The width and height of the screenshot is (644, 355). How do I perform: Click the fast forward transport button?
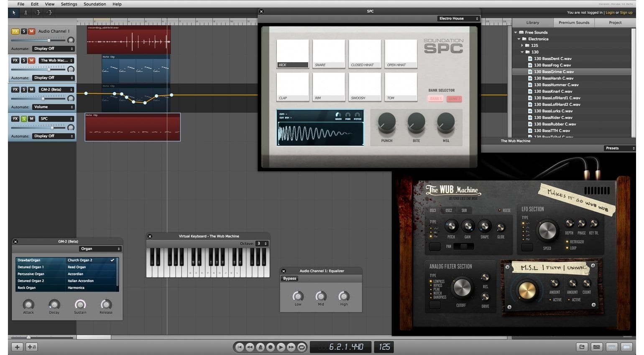pyautogui.click(x=291, y=347)
